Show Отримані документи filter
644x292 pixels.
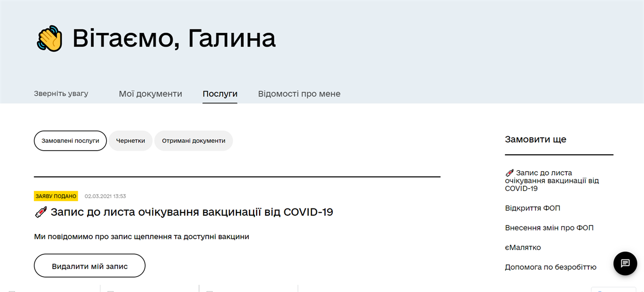click(194, 141)
